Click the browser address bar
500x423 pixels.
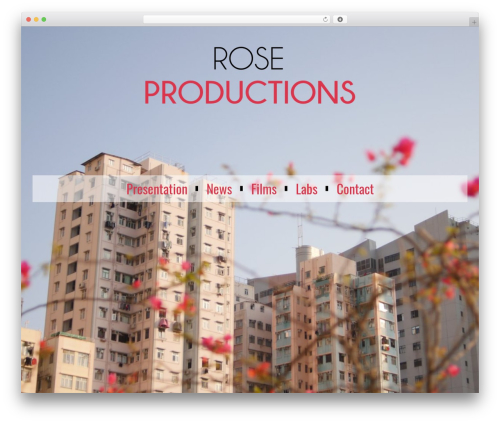point(236,20)
